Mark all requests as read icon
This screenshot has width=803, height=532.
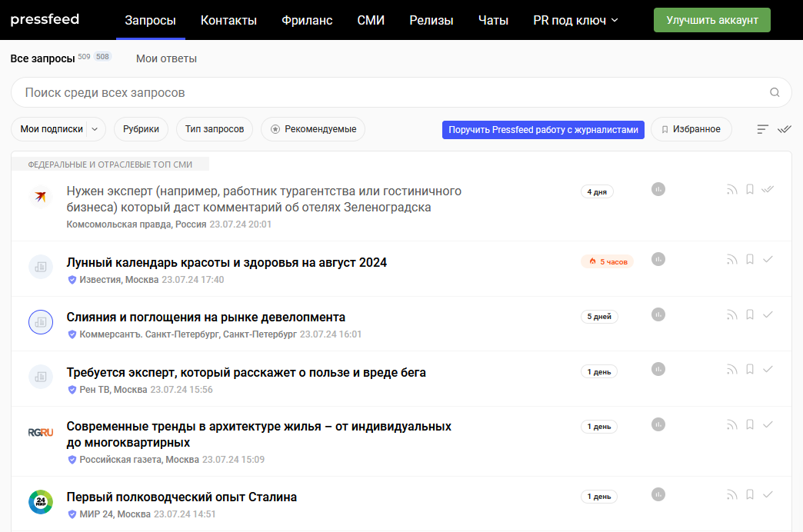(784, 129)
